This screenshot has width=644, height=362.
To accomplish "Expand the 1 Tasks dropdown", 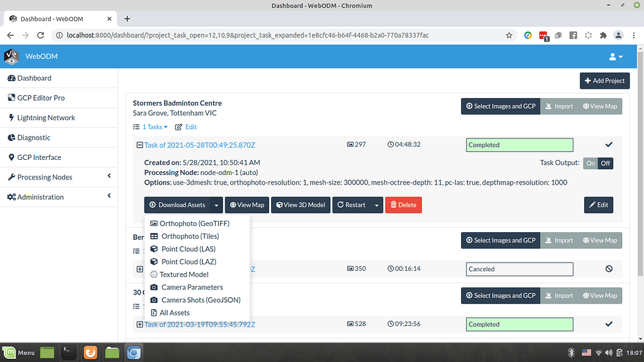I will (x=154, y=127).
